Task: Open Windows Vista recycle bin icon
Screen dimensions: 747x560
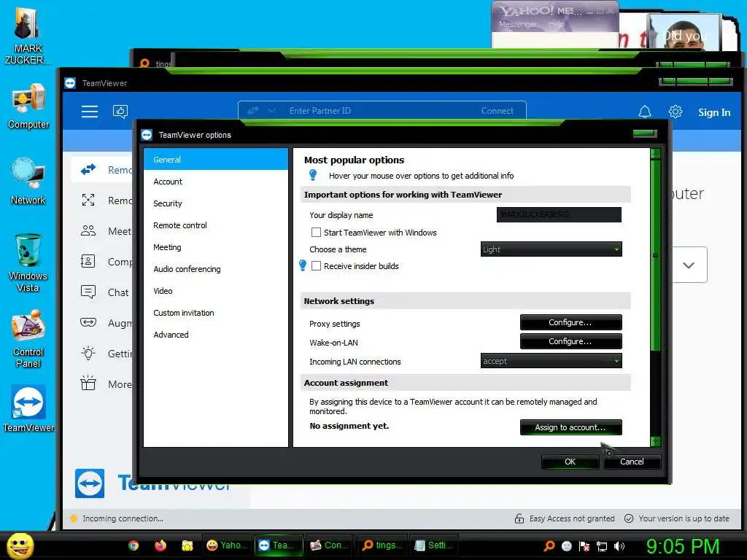Action: [28, 262]
